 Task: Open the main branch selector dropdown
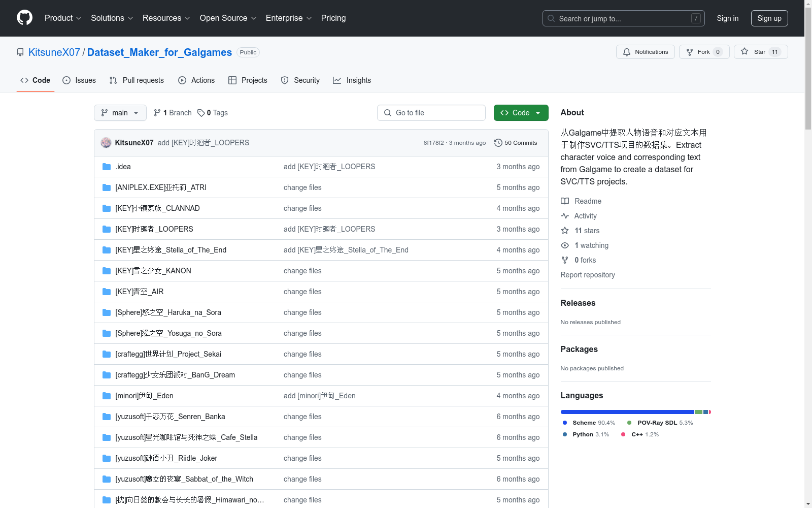(120, 113)
